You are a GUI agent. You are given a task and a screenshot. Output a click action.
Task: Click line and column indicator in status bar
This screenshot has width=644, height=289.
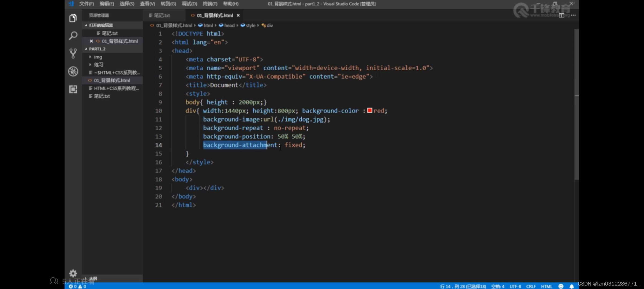coord(463,286)
